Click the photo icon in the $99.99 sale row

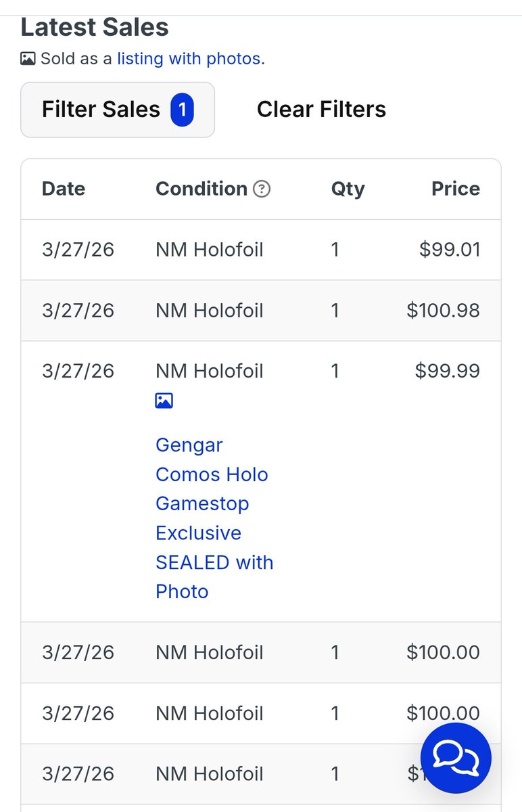164,401
